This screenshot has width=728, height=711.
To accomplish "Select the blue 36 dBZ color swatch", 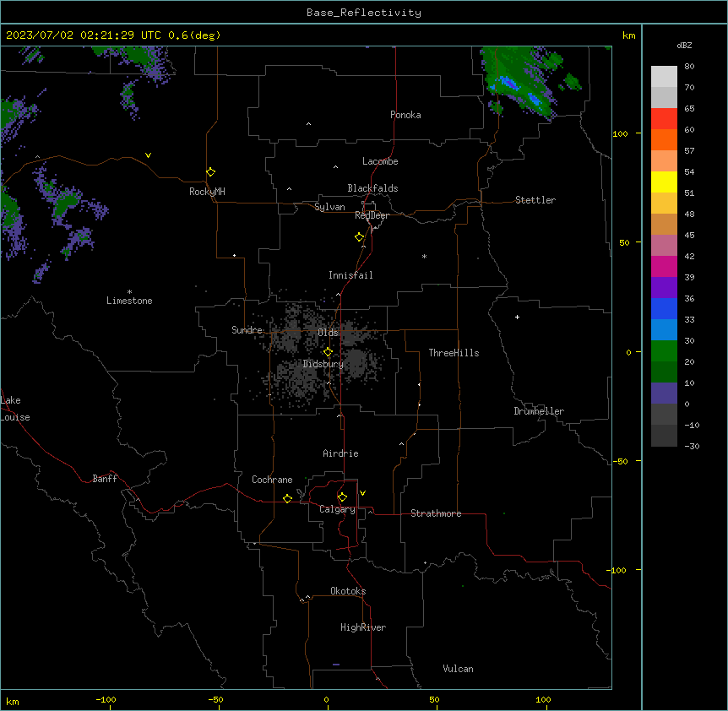I will tap(664, 308).
